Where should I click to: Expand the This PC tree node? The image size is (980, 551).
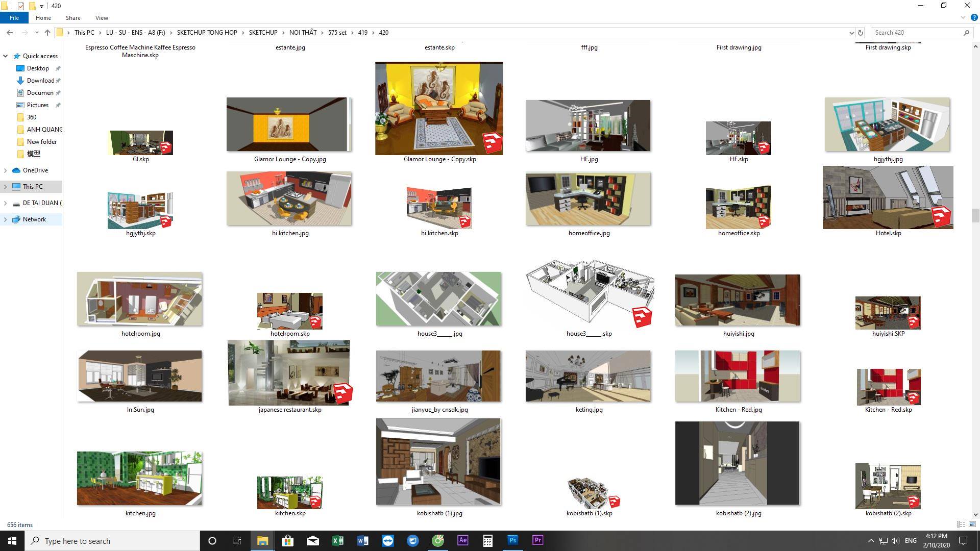tap(6, 187)
